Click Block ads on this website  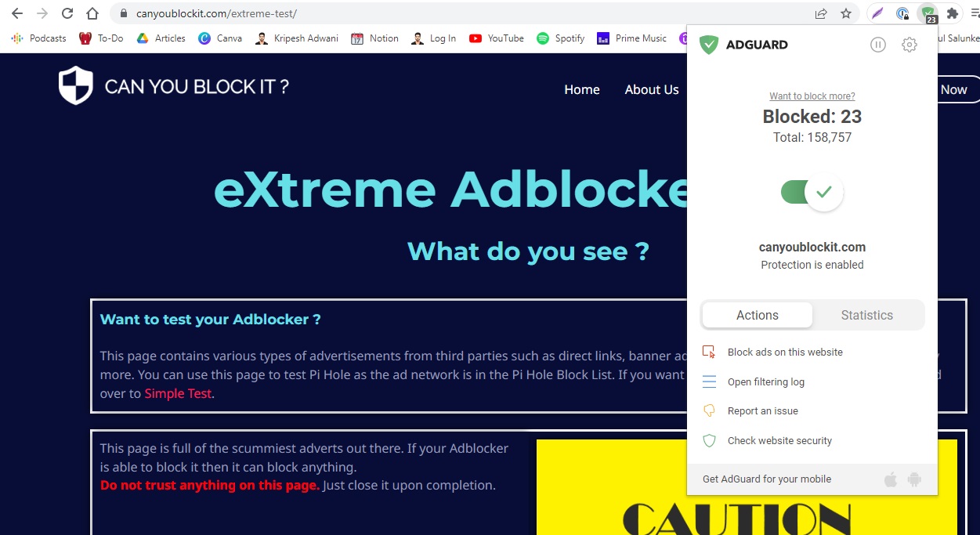784,352
